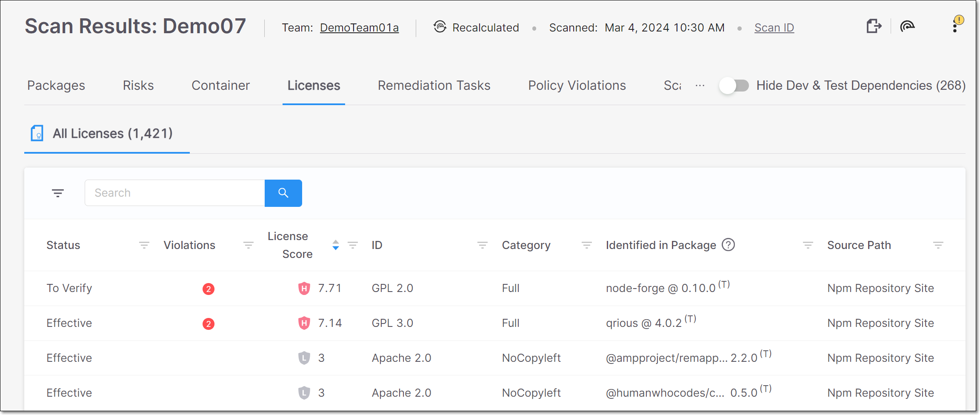Viewport: 980px width, 415px height.
Task: Click the Recalculated status icon
Action: point(440,27)
